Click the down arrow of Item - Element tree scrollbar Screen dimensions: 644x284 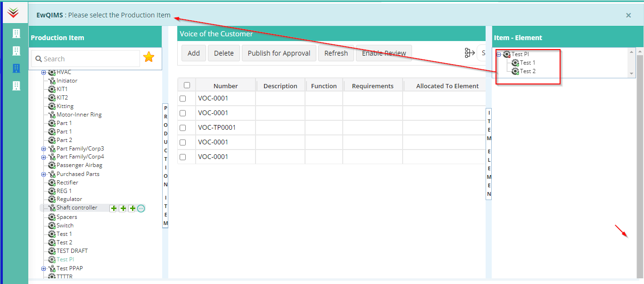point(631,74)
